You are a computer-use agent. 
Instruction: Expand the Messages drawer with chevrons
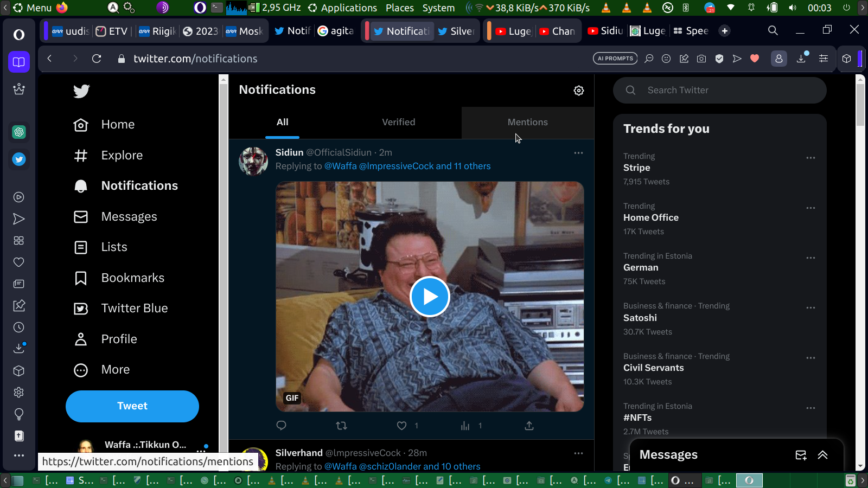822,455
